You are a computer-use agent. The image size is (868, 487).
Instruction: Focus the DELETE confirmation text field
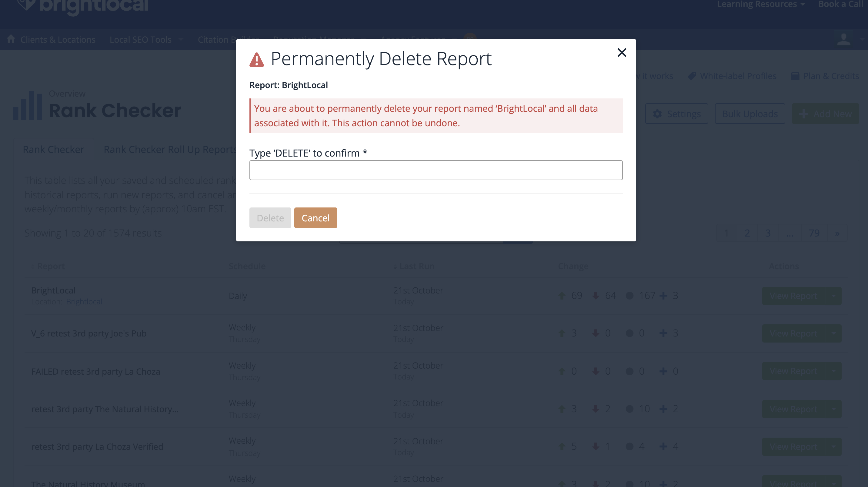(435, 171)
